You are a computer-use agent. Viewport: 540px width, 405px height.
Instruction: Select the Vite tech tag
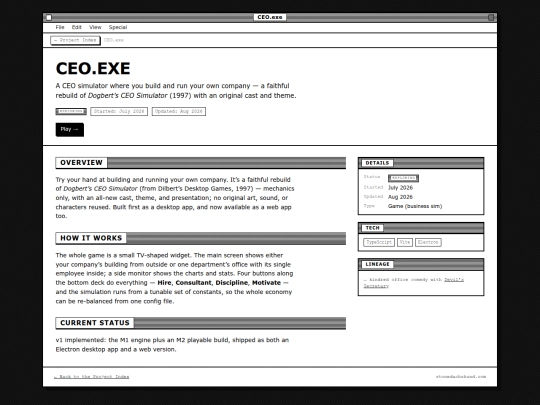click(x=405, y=242)
